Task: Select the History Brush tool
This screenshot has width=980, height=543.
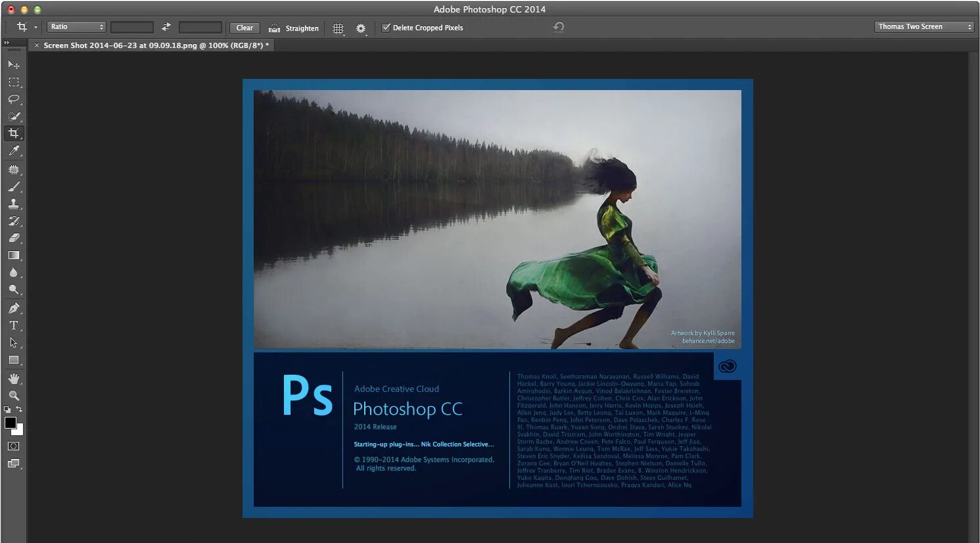Action: (13, 221)
